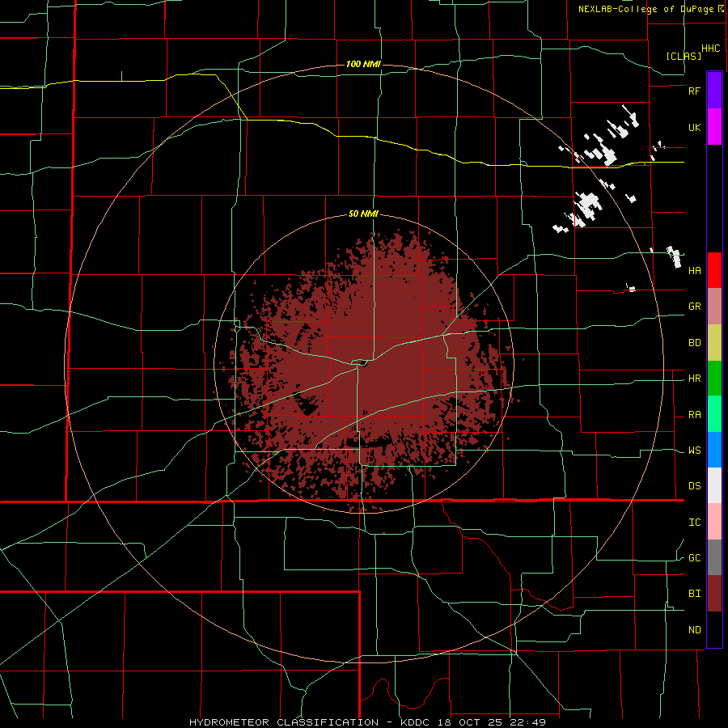728x728 pixels.
Task: Pick the RA light-green legend swatch
Action: click(x=714, y=414)
